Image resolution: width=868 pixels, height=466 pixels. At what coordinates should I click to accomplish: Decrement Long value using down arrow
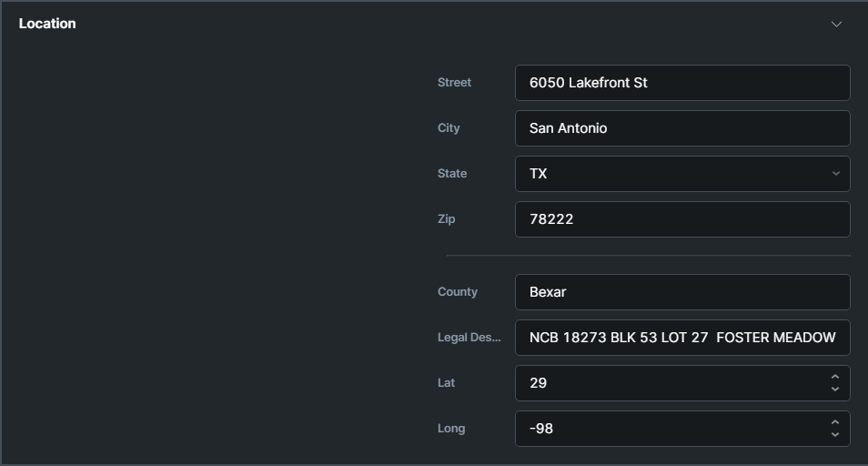tap(834, 435)
